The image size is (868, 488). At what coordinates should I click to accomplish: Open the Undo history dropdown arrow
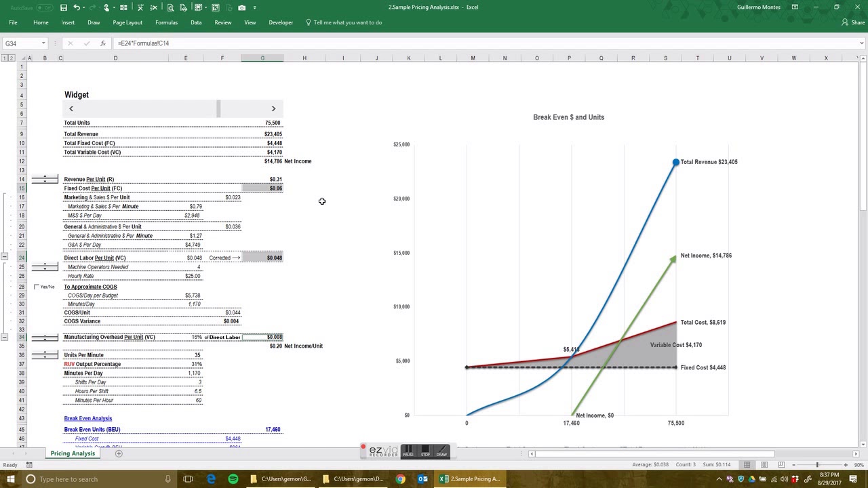pos(84,7)
